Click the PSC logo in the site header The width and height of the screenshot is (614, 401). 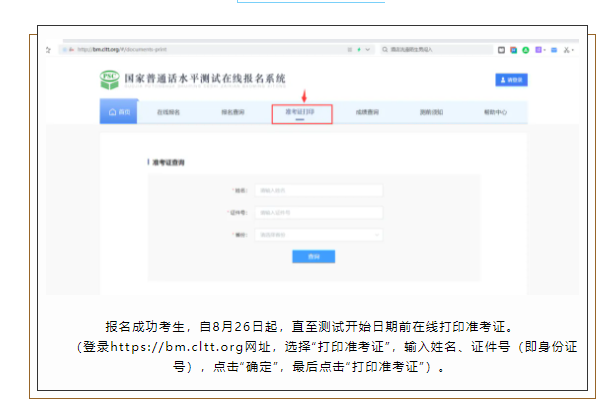[109, 79]
